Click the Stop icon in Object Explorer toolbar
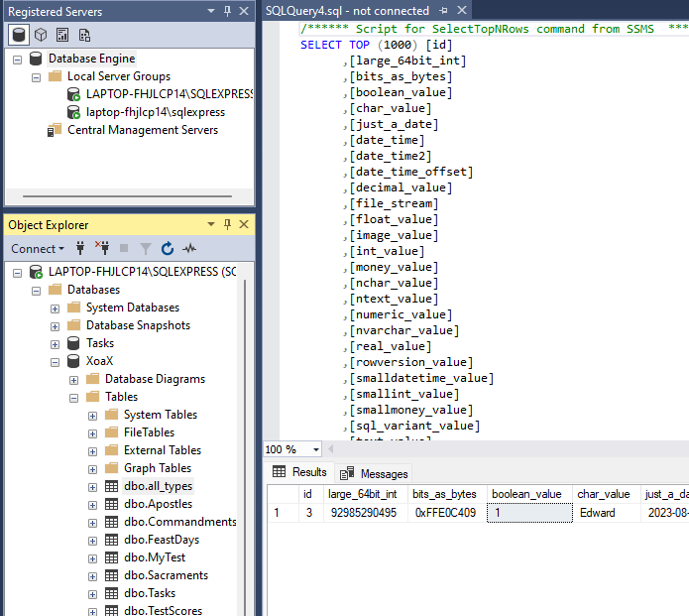 (x=124, y=248)
